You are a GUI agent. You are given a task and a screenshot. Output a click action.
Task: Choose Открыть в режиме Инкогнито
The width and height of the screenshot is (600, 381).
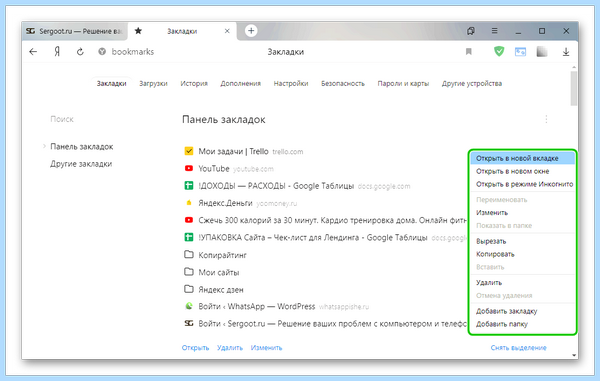(x=522, y=184)
